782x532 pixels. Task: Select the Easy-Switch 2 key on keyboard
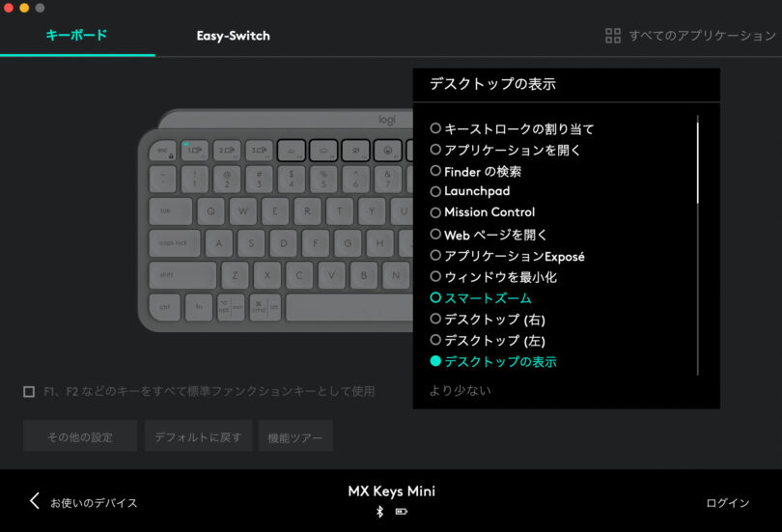(227, 150)
